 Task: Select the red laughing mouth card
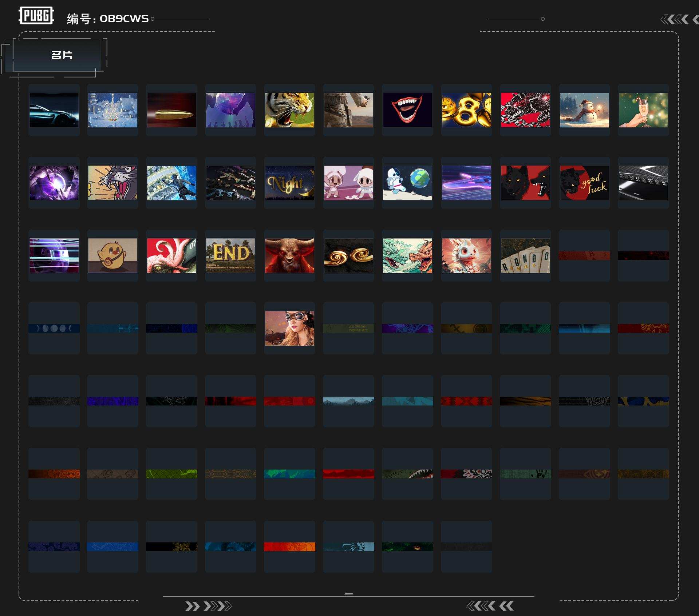(x=407, y=110)
